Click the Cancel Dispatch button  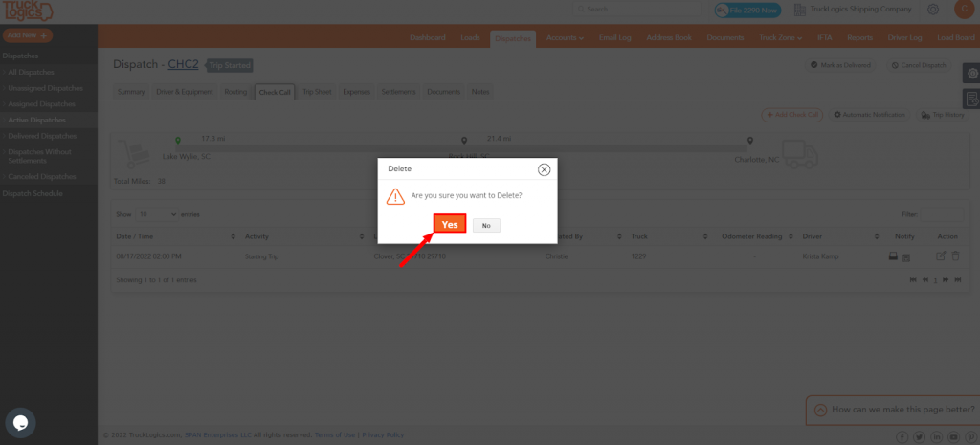[x=919, y=65]
